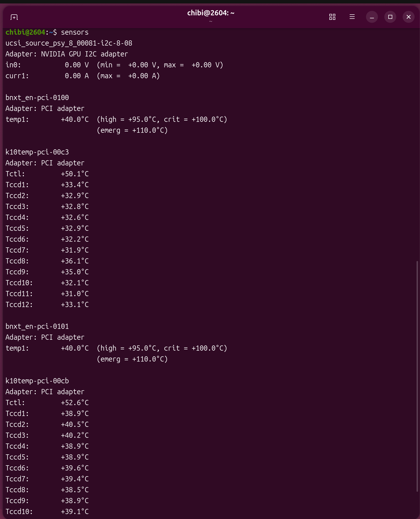420x519 pixels.
Task: Minimize the terminal window
Action: point(372,17)
